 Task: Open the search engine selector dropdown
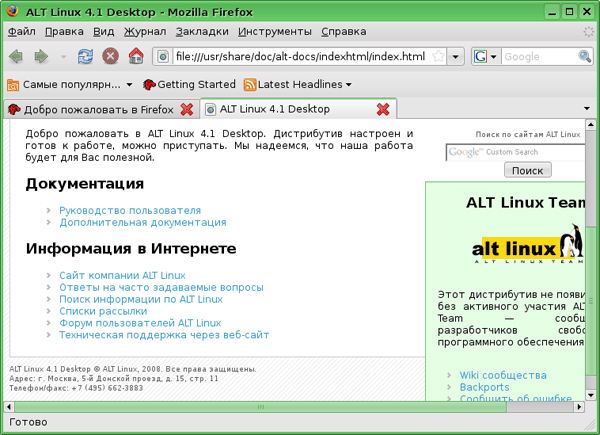(x=494, y=57)
